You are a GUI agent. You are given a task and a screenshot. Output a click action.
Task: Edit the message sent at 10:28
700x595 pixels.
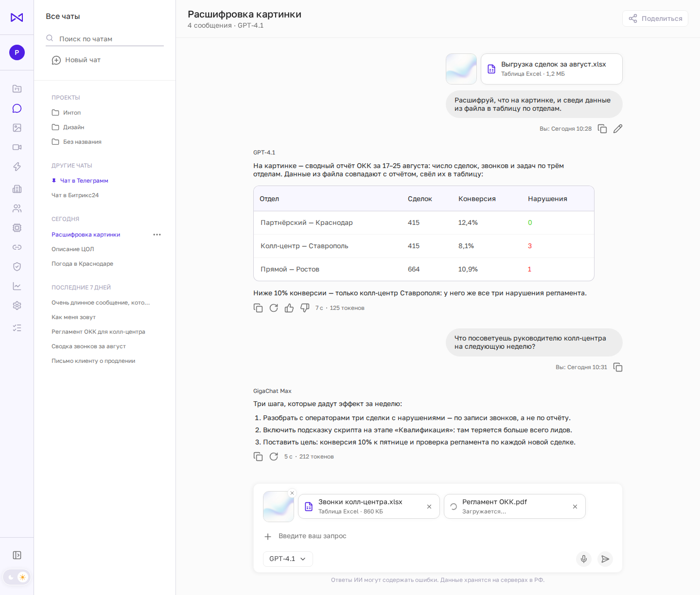(618, 129)
